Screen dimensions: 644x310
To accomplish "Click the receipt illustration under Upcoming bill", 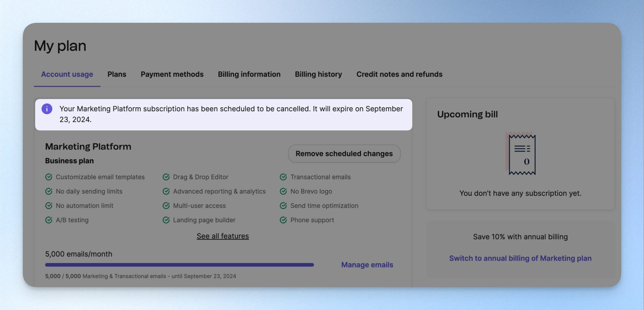I will click(x=520, y=154).
